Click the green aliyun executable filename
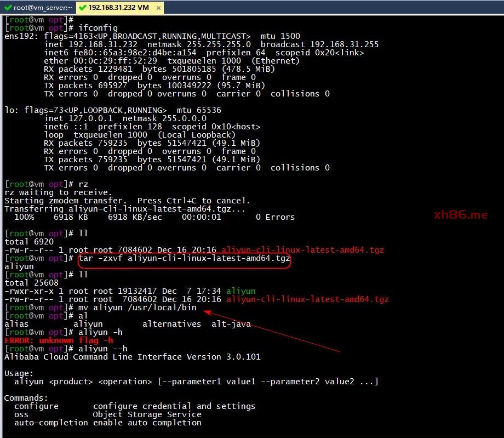This screenshot has width=504, height=438. (241, 291)
